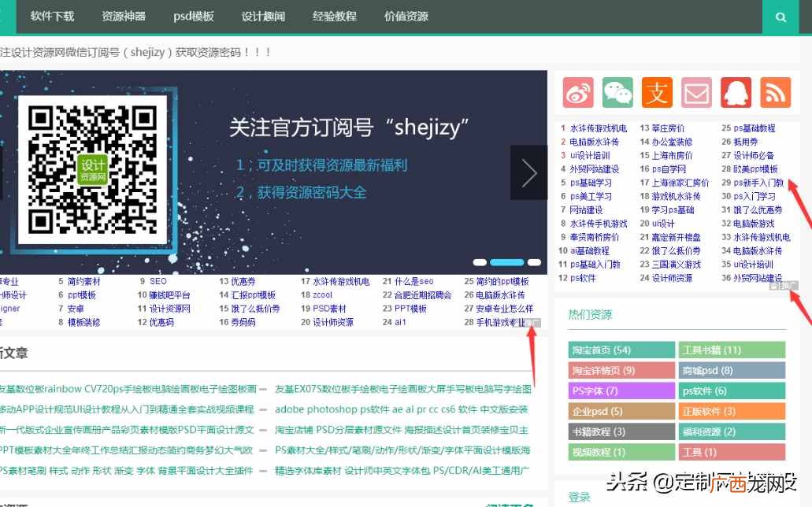Click the pink email envelope icon
This screenshot has height=507, width=812.
(696, 92)
